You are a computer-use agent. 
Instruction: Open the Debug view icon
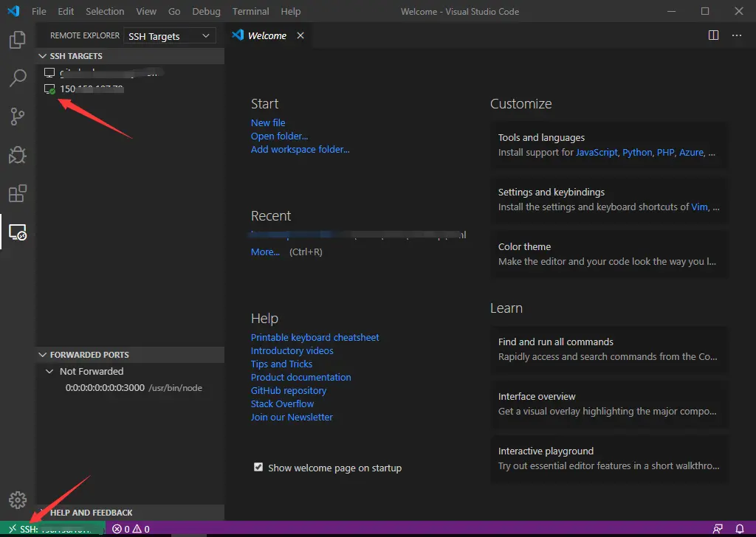point(18,155)
